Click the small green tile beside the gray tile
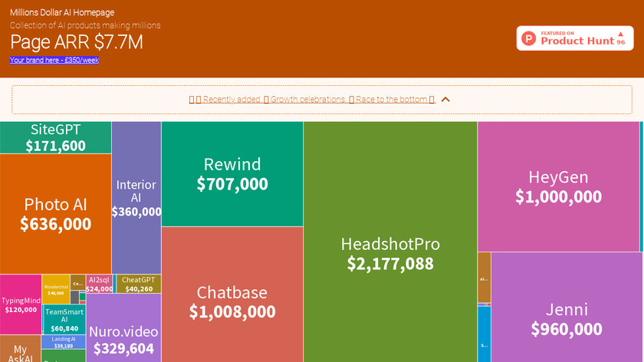The width and height of the screenshot is (644, 362). 83,296
